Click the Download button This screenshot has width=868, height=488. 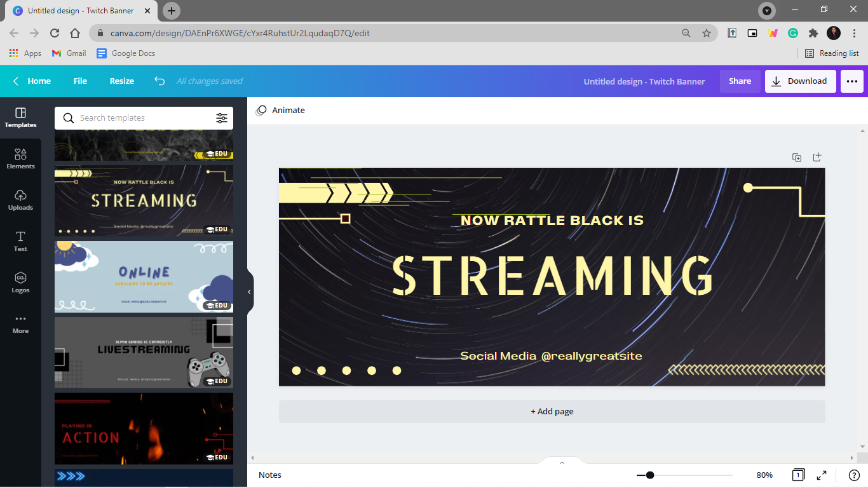pyautogui.click(x=801, y=81)
